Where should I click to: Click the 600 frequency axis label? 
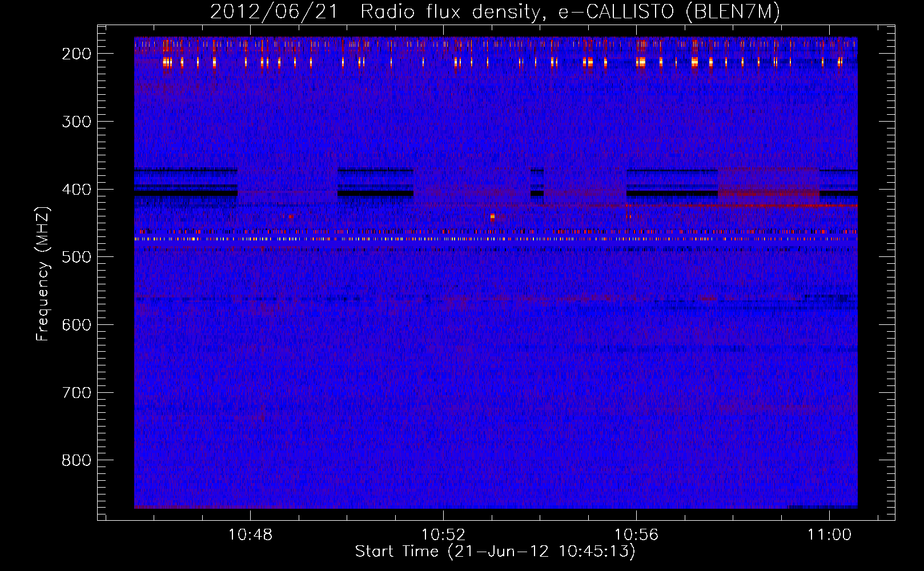click(x=77, y=325)
